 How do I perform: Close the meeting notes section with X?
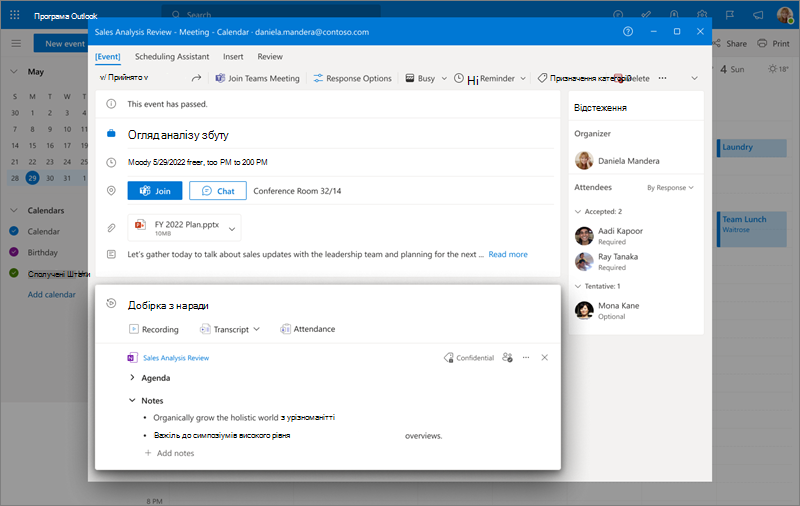(x=545, y=358)
